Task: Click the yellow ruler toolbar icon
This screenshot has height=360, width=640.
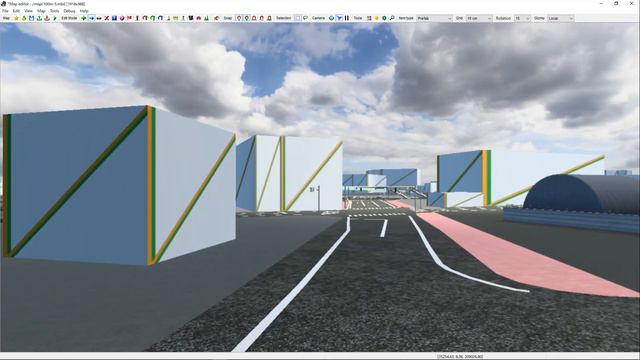Action: [176, 18]
